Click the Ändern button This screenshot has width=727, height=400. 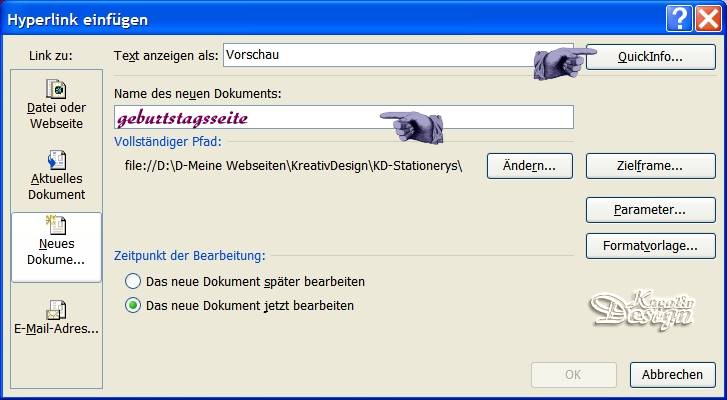tap(529, 166)
